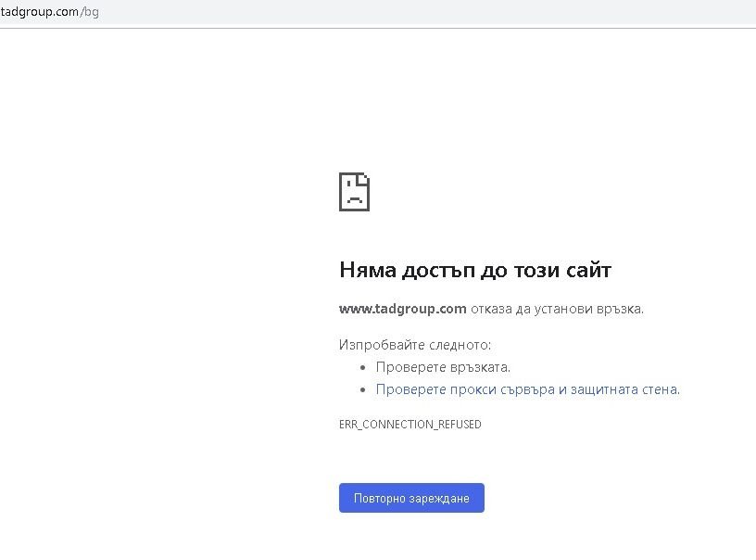Click the ERR_CONNECTION_REFUSED error code text
The width and height of the screenshot is (756, 560).
(409, 425)
